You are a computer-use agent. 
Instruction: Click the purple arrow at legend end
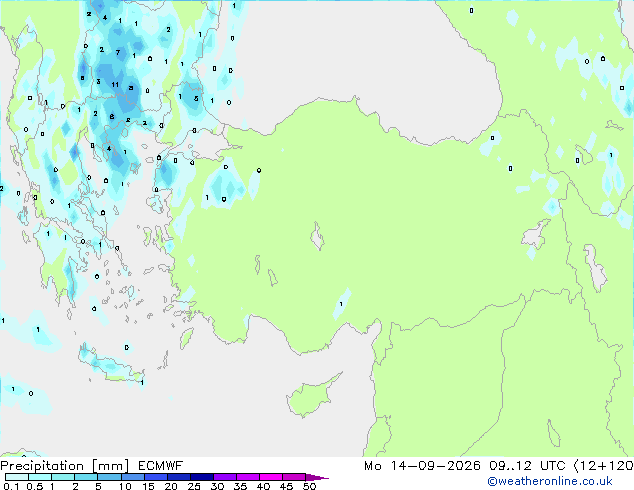[x=317, y=477]
